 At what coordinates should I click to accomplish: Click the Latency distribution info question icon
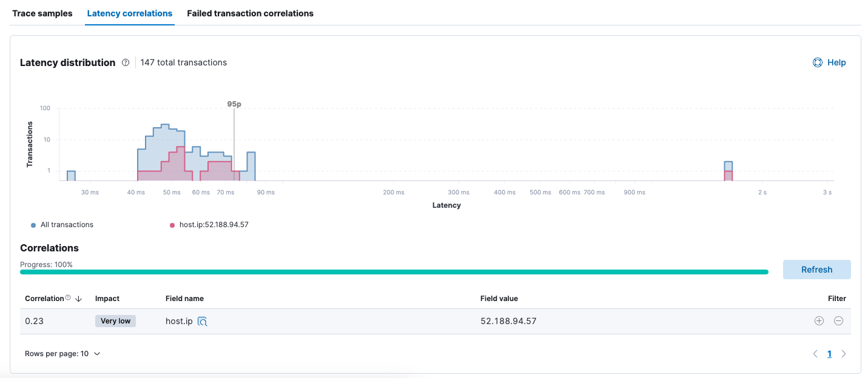coord(126,62)
